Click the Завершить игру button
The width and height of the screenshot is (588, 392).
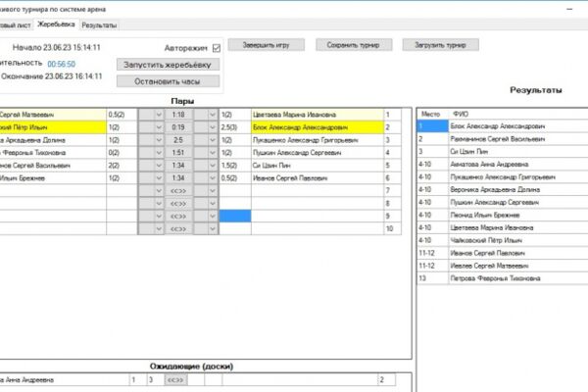pyautogui.click(x=266, y=45)
